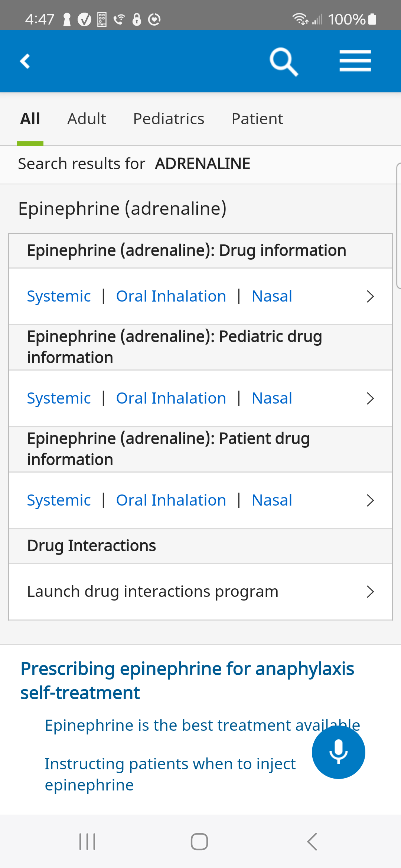Switch to the Adult tab
401x868 pixels.
tap(87, 119)
